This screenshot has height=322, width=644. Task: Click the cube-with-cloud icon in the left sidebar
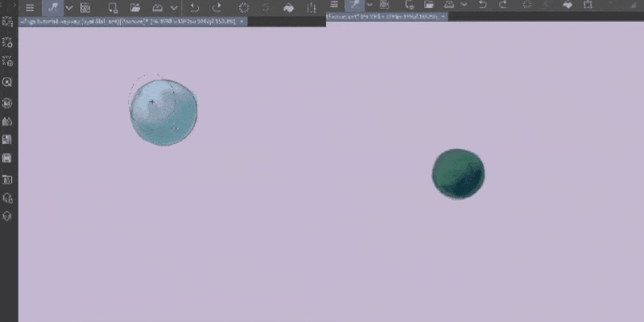click(7, 198)
